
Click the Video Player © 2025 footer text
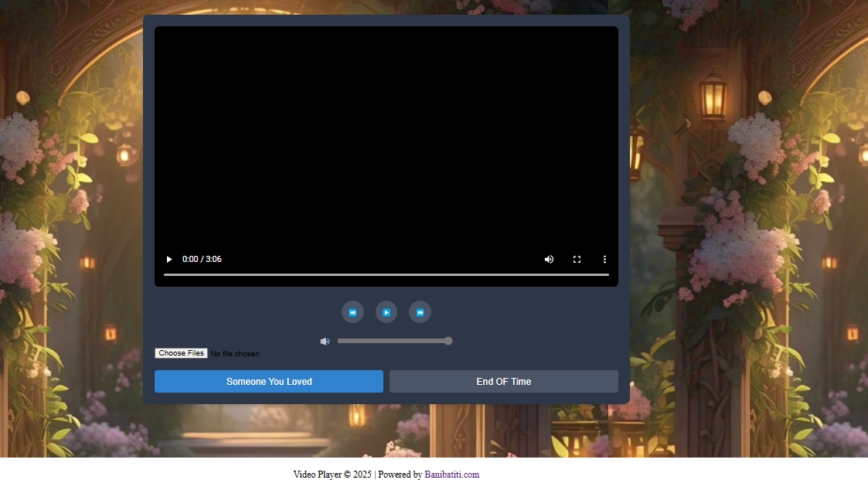[332, 475]
